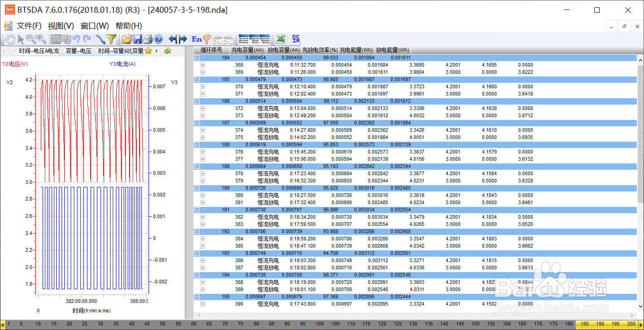The height and width of the screenshot is (330, 644).
Task: Collapse cycle 190 row
Action: [197, 188]
